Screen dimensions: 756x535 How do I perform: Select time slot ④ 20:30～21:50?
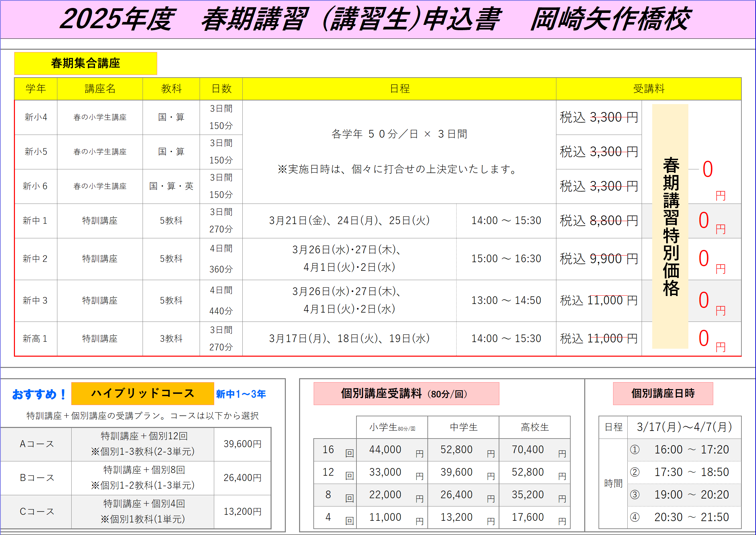(x=684, y=517)
